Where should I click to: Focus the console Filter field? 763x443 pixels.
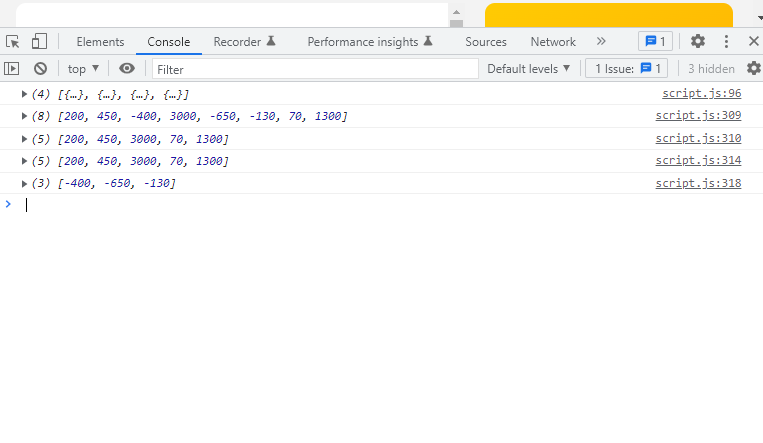coord(315,69)
